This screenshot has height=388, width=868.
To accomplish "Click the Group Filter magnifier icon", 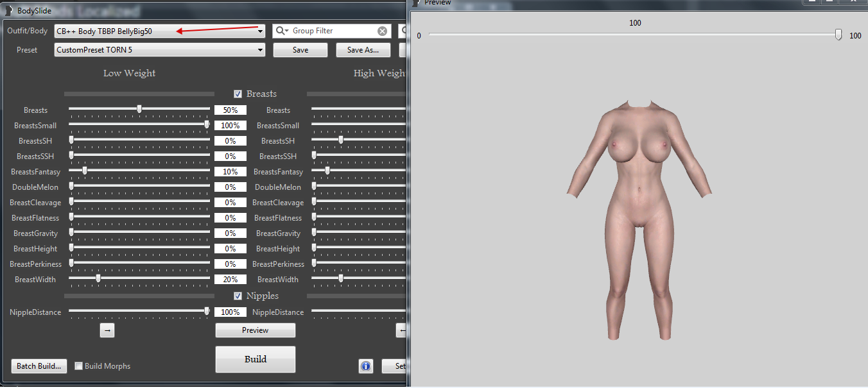I will [x=281, y=31].
